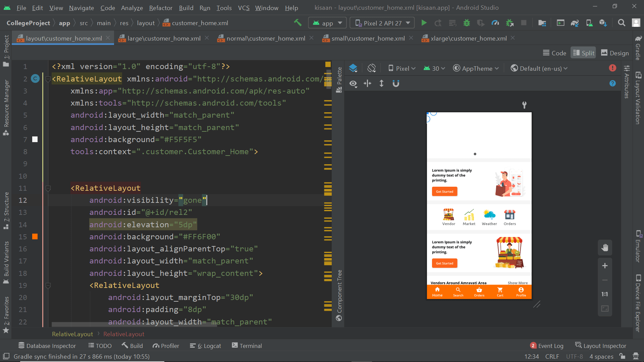Screen dimensions: 644x362
Task: Switch to small\customer_home.xml tab
Action: (368, 38)
